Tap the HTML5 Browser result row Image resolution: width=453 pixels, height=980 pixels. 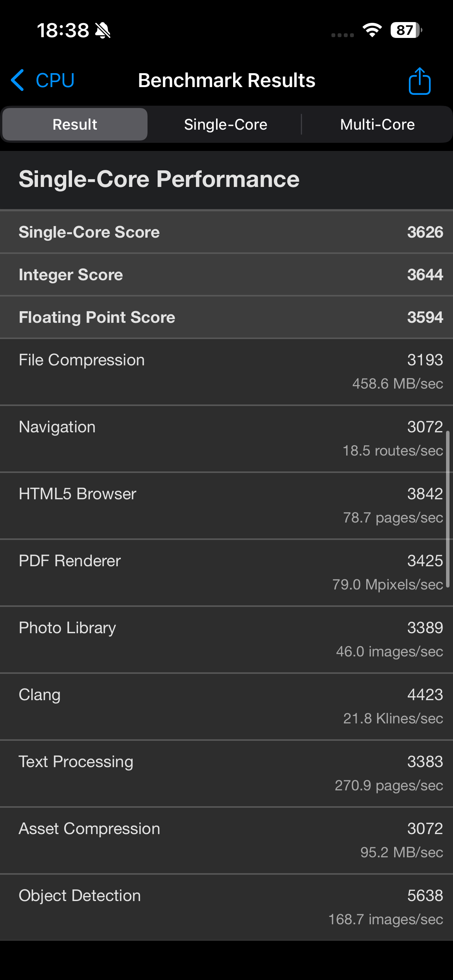pos(226,505)
